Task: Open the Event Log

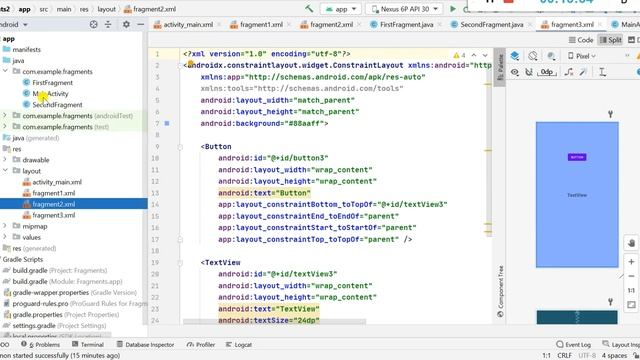Action: click(573, 344)
